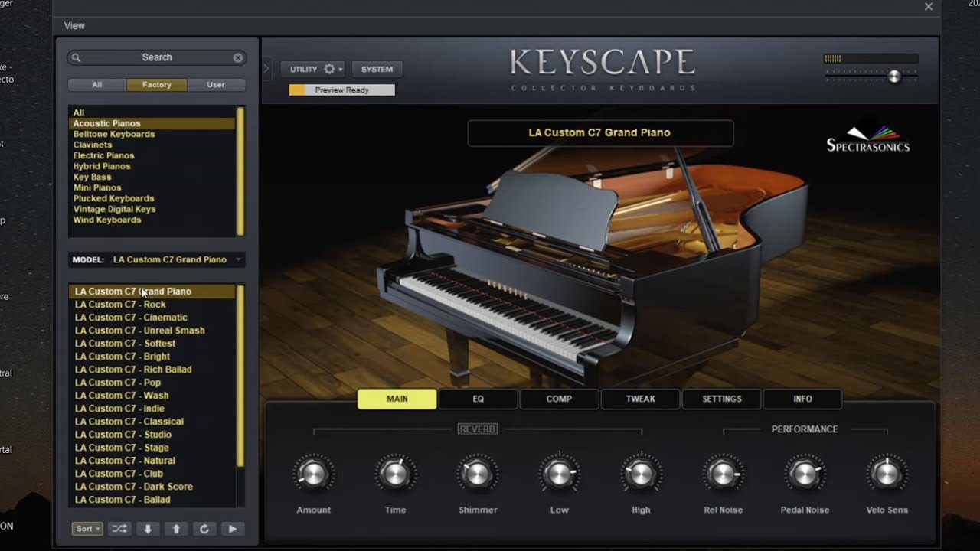Load LA Custom C7 - Unreal Smash
This screenshot has width=980, height=551.
(x=152, y=331)
